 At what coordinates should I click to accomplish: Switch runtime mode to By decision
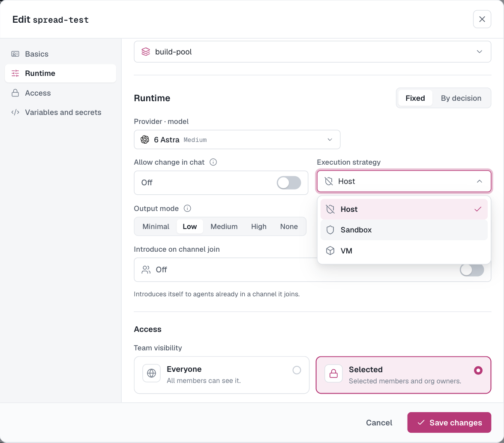[x=461, y=98]
